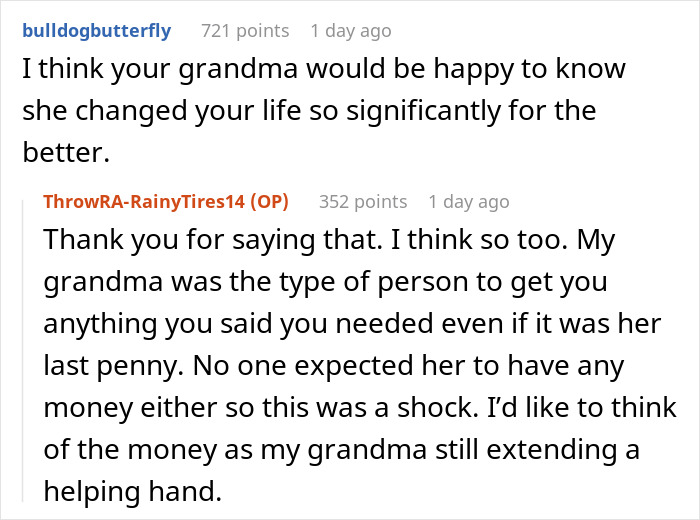This screenshot has width=700, height=520.
Task: Click the 352 points score label
Action: [x=363, y=202]
